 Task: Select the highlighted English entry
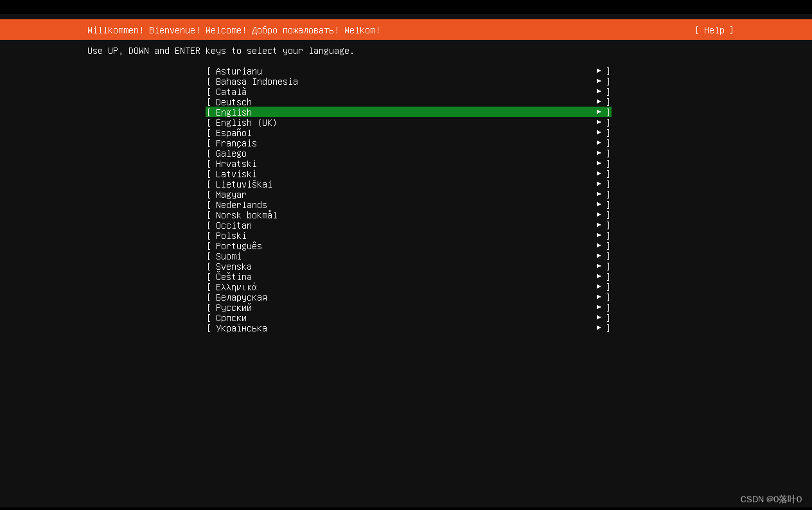(408, 112)
